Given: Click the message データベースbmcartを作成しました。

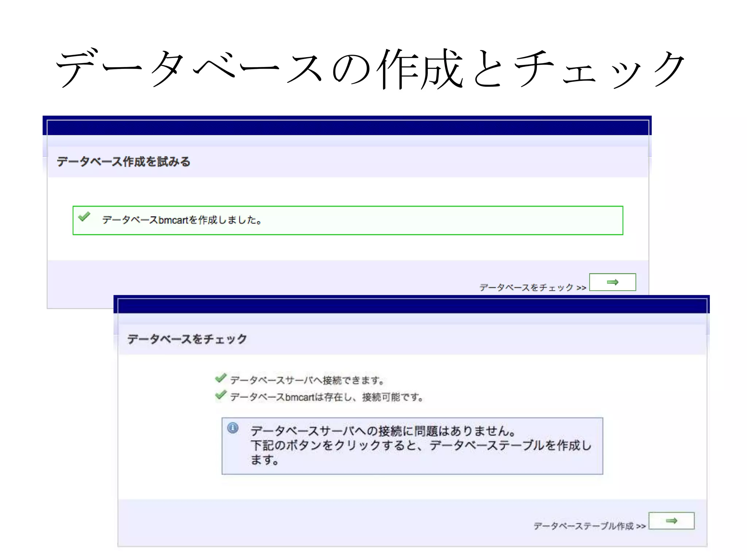Looking at the screenshot, I should click(x=182, y=220).
